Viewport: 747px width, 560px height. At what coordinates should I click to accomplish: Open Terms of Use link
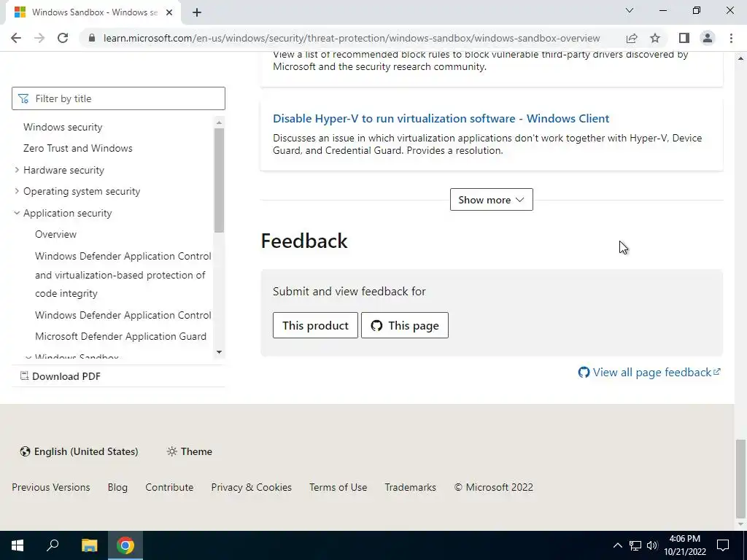338,487
